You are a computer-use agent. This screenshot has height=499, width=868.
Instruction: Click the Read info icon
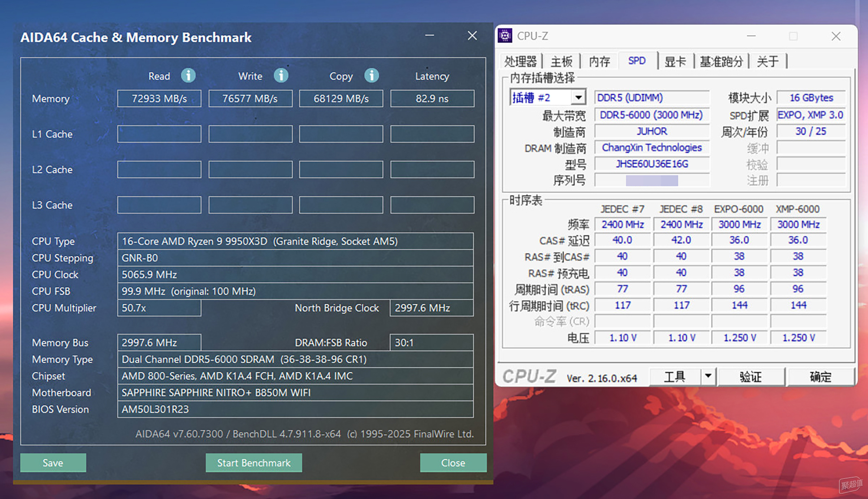coord(188,76)
